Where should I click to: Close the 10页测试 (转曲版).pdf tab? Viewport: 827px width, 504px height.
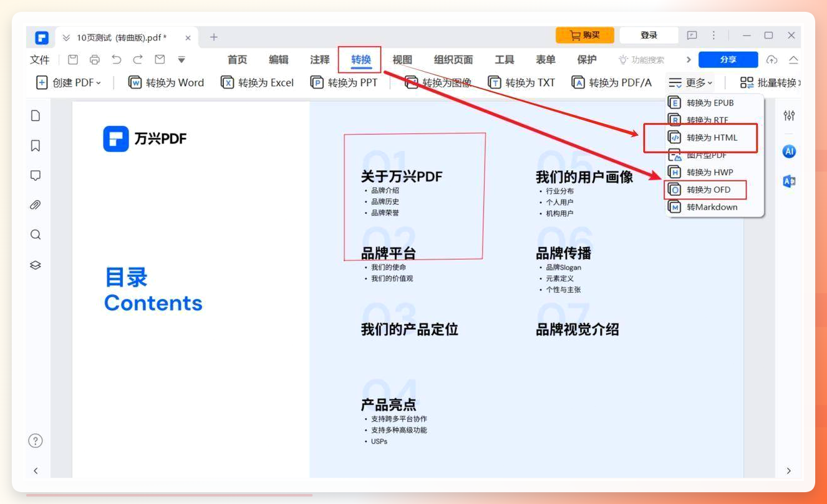(188, 38)
